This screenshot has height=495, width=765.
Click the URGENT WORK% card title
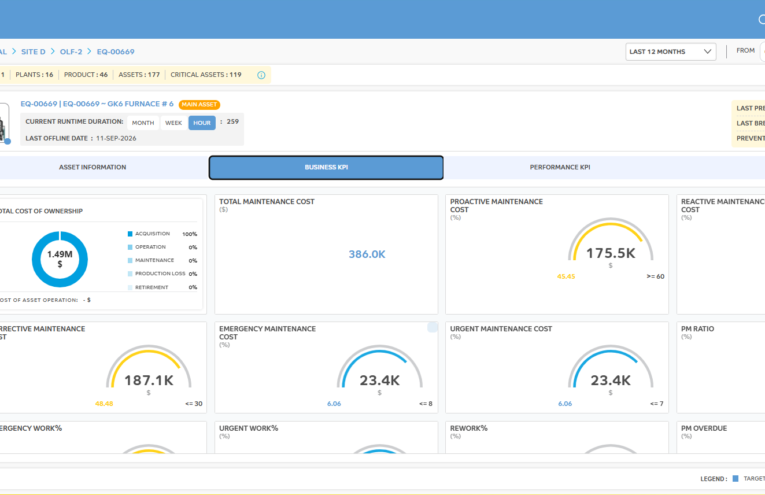(x=248, y=428)
